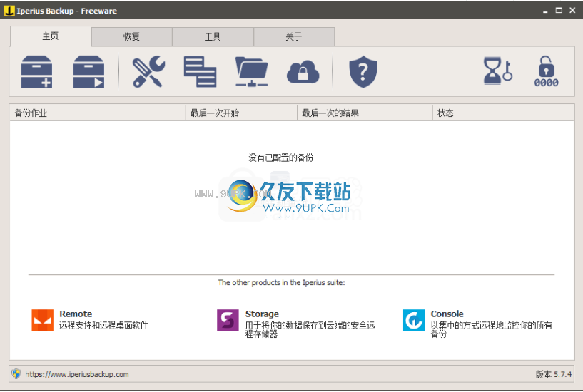Open the help shield question mark icon
This screenshot has height=392, width=583.
pos(363,72)
